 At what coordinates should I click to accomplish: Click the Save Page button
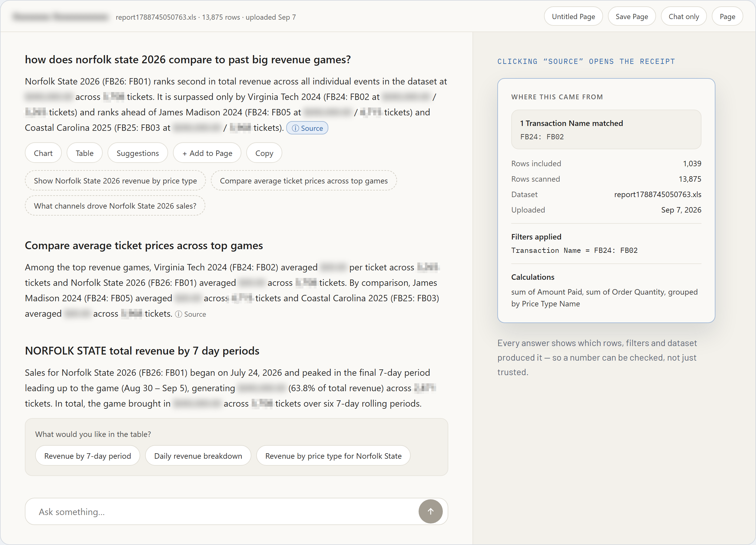[632, 16]
